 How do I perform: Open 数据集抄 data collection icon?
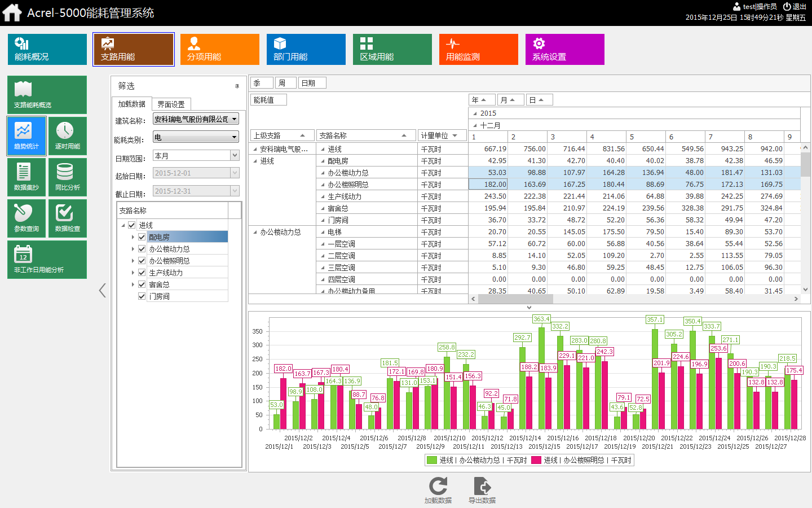tap(26, 177)
